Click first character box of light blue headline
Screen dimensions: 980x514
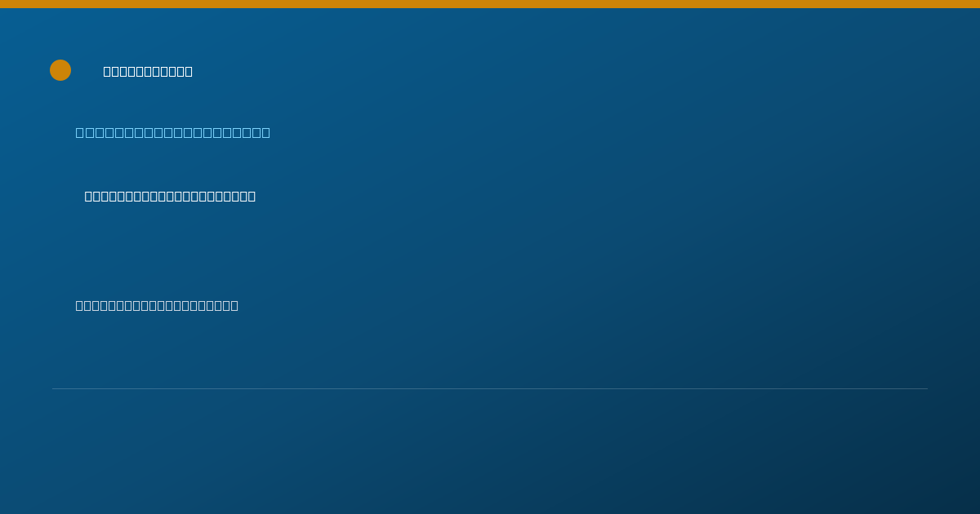(x=80, y=133)
